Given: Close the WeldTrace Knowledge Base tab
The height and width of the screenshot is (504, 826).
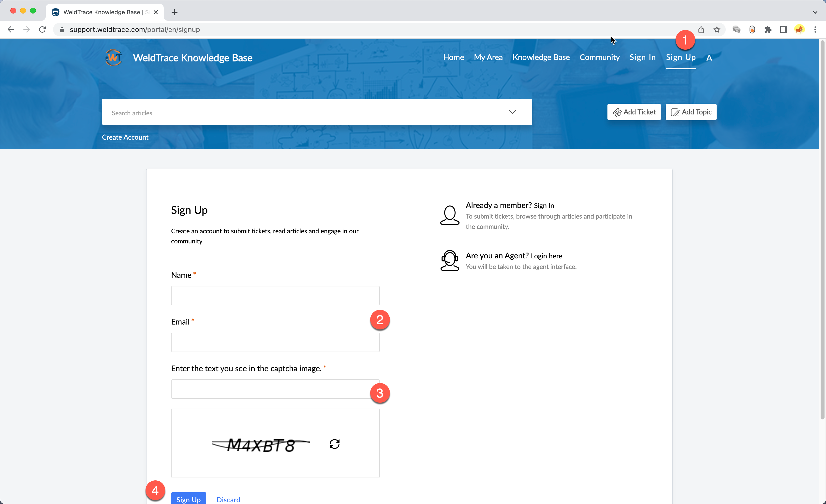Looking at the screenshot, I should tap(156, 12).
